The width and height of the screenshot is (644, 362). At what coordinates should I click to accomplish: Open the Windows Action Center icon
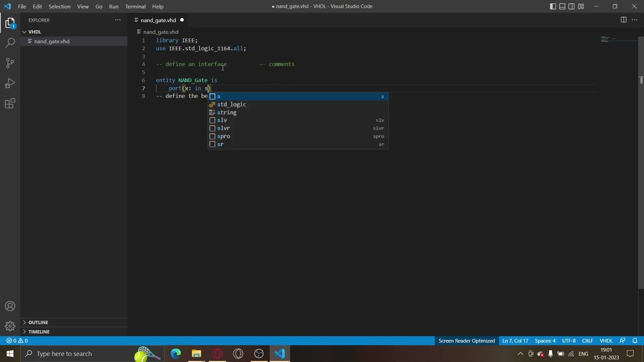click(630, 353)
